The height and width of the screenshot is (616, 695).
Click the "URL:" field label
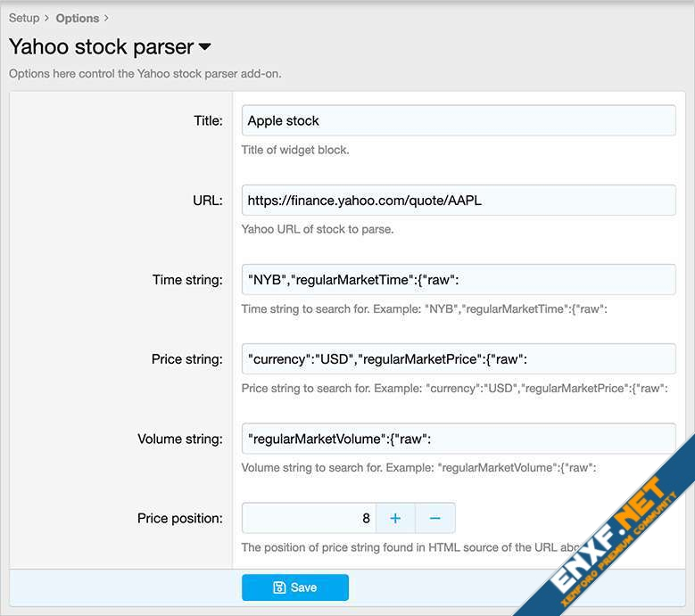coord(207,200)
